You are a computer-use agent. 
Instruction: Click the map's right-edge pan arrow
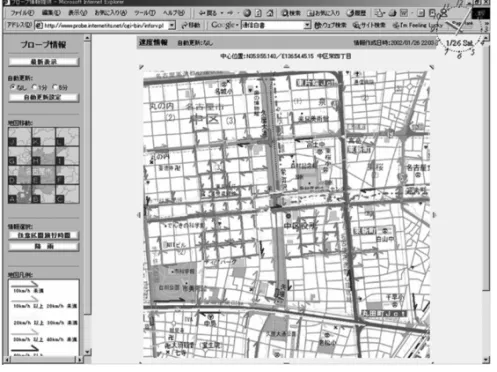(x=434, y=215)
